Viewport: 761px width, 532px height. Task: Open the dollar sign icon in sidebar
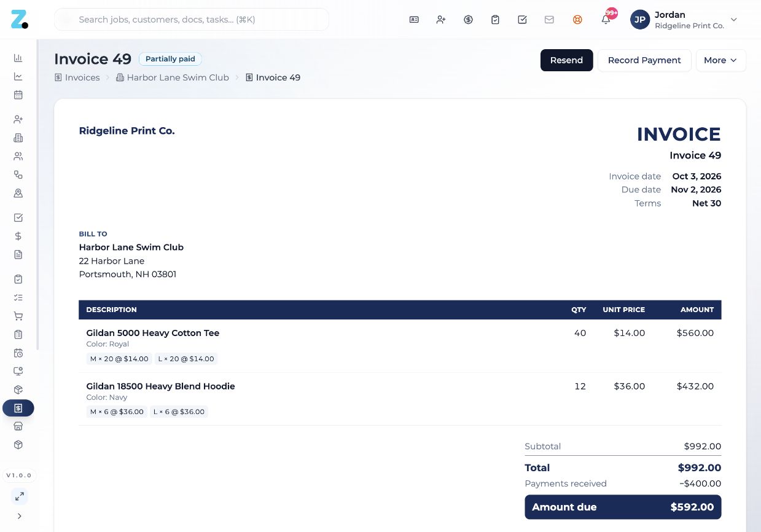(x=18, y=236)
